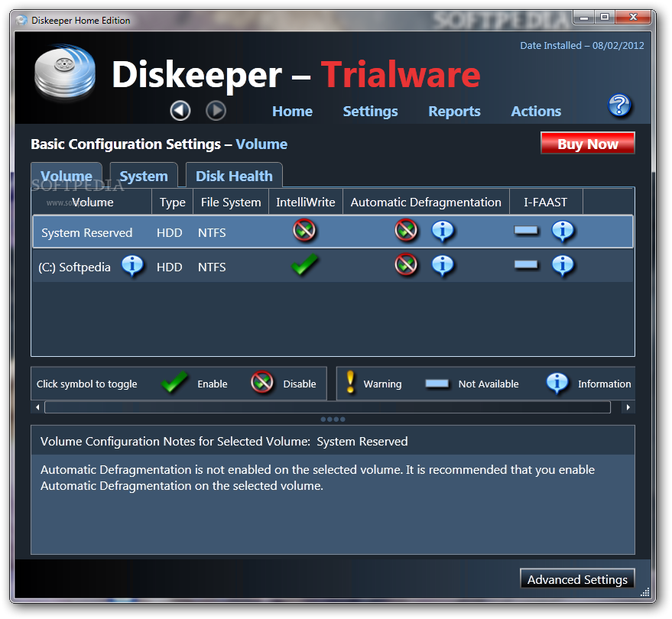
Task: Click the horizontal scrollbar track under legend
Action: [x=327, y=407]
